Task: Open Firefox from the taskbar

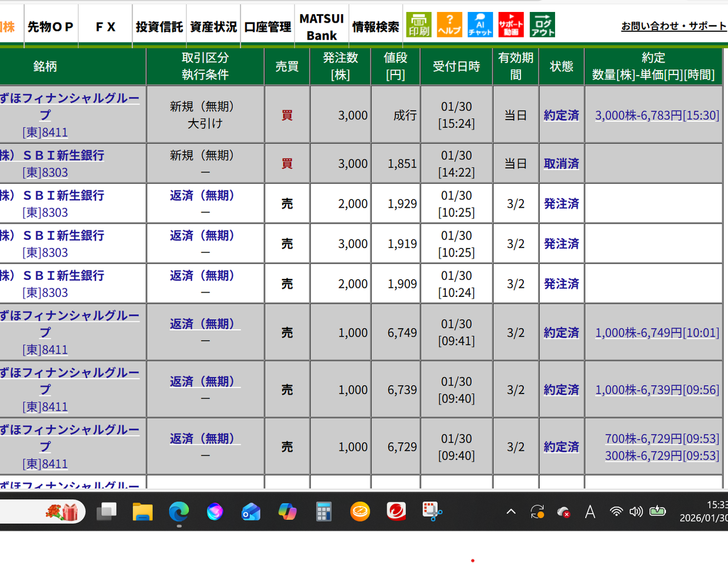Action: [215, 511]
